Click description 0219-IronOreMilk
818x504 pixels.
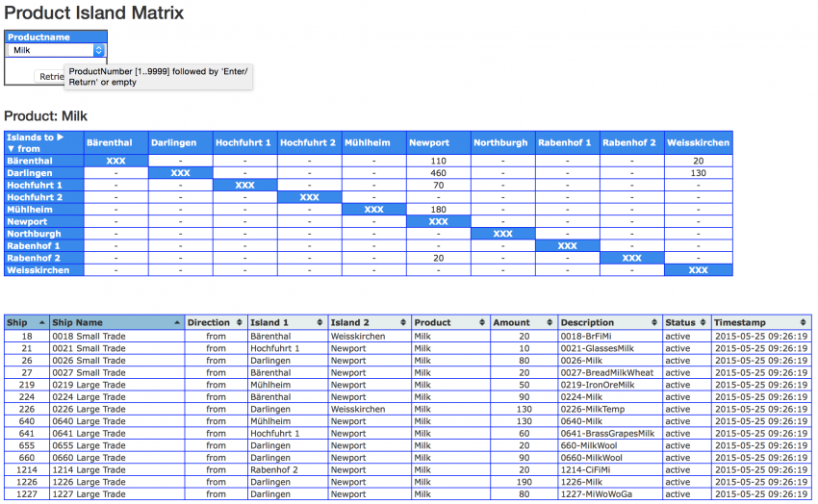coord(598,385)
